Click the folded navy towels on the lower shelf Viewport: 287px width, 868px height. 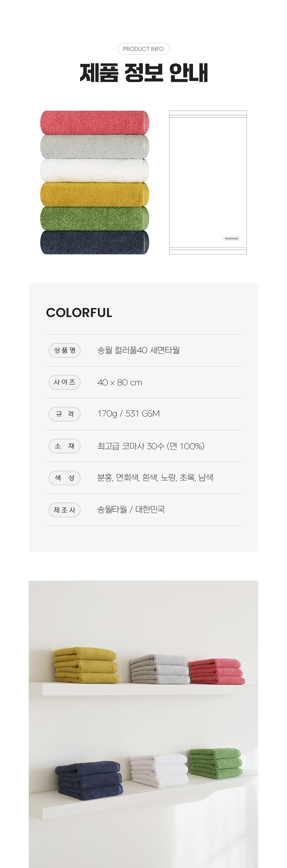click(x=89, y=780)
